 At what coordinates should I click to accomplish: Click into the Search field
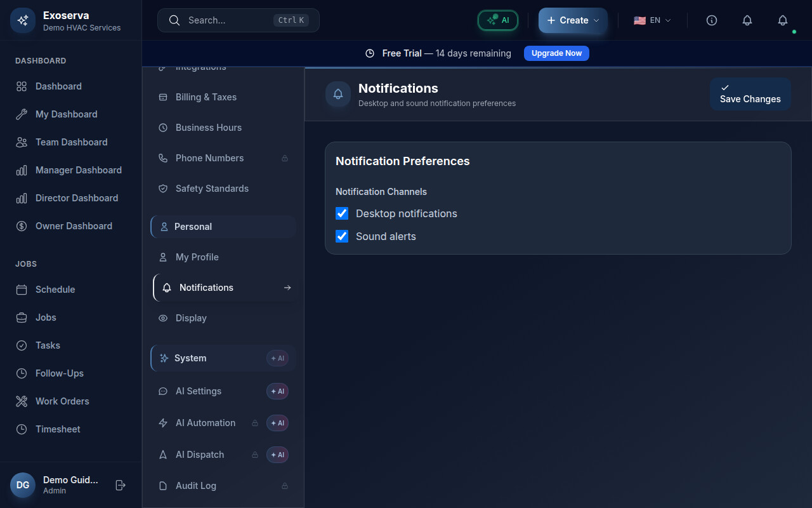(x=228, y=20)
